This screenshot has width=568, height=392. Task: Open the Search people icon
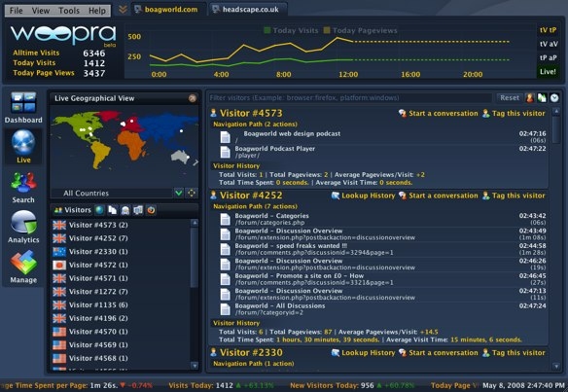[x=23, y=183]
